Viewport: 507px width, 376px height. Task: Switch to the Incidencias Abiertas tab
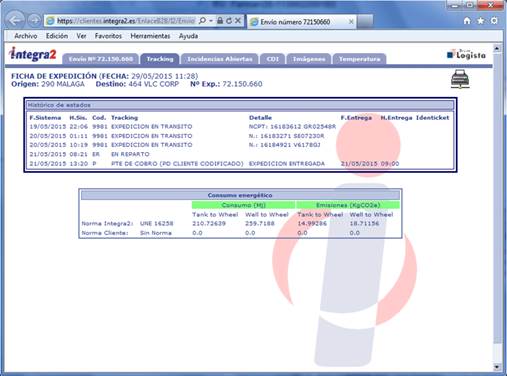click(x=220, y=59)
